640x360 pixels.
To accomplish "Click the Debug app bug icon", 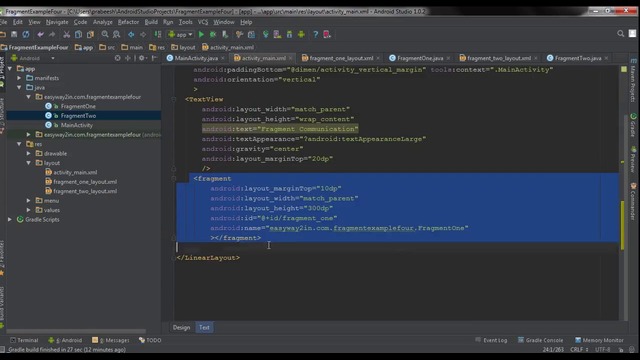I will coord(213,35).
